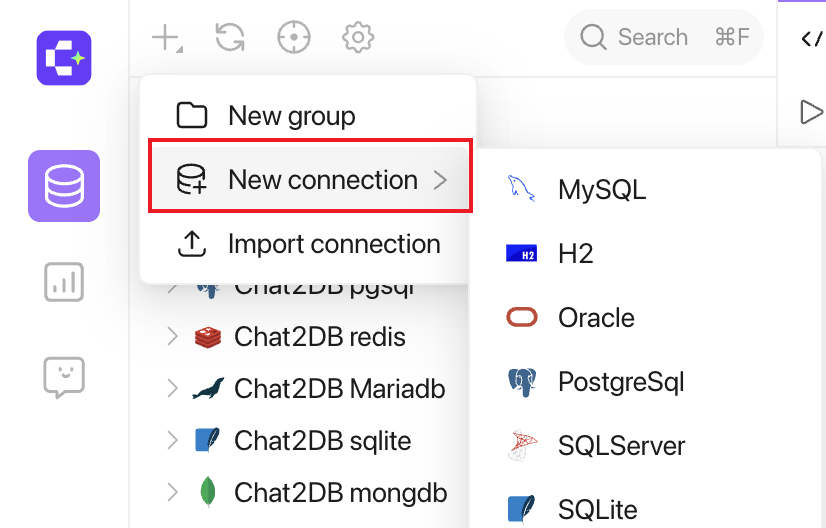This screenshot has height=528, width=826.
Task: Open the database connections sidebar icon
Action: coord(64,186)
